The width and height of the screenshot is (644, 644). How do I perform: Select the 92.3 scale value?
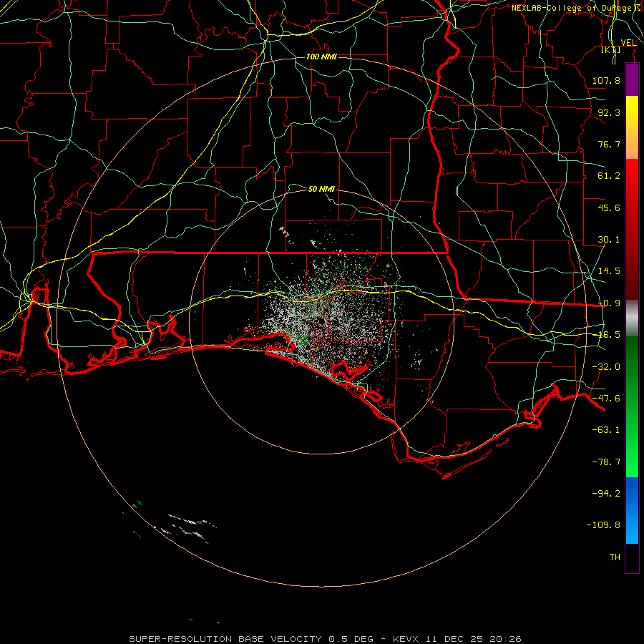click(609, 112)
